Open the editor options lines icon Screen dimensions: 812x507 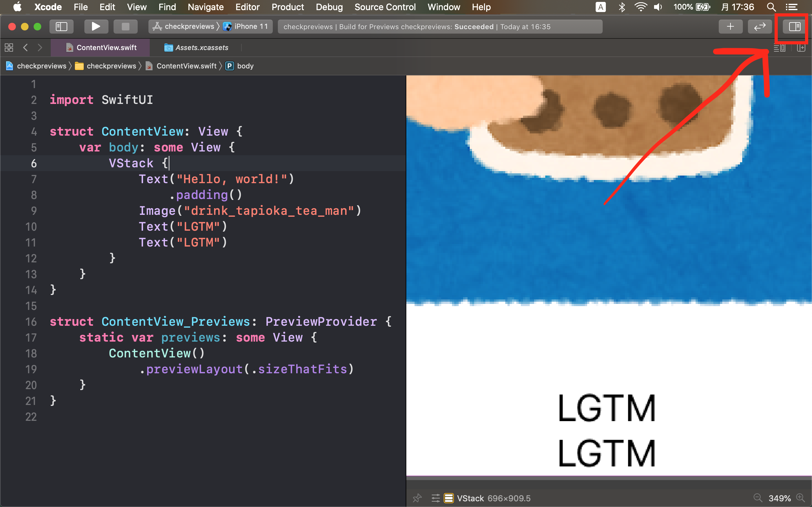point(779,48)
